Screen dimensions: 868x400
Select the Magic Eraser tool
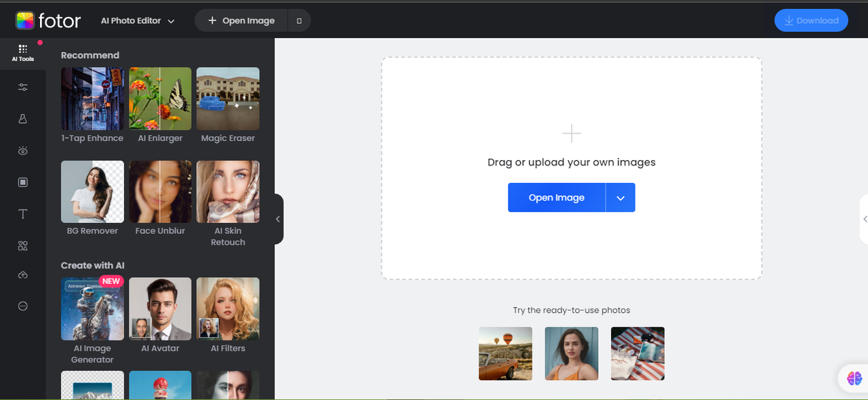click(x=228, y=105)
